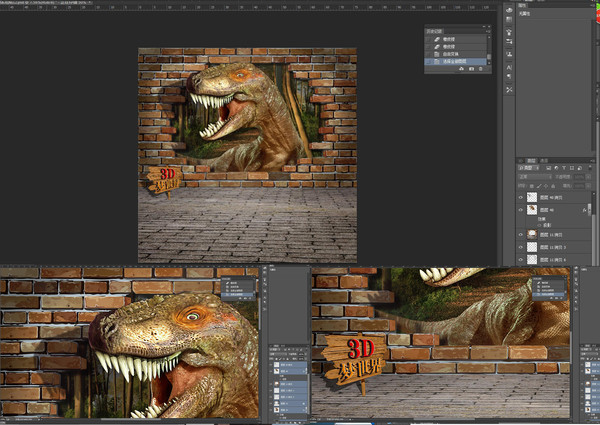This screenshot has height=425, width=600.
Task: Click the 无属性 text in Properties panel
Action: tap(524, 13)
